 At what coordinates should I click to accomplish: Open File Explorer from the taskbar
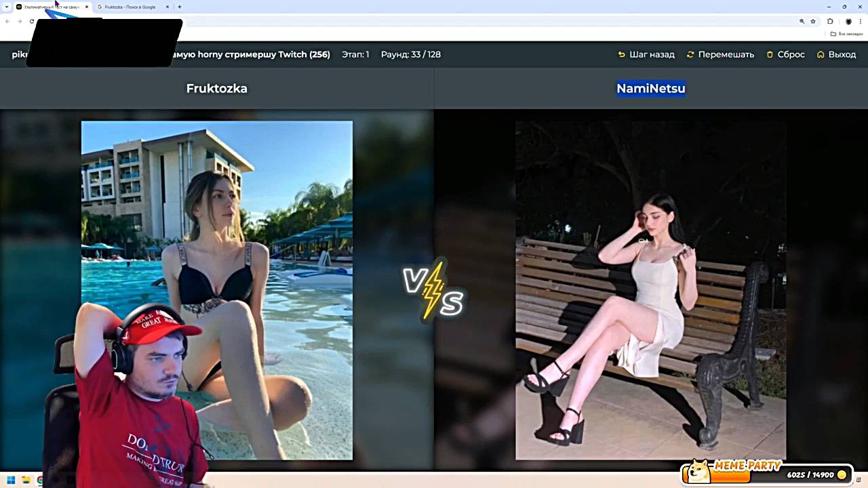pyautogui.click(x=26, y=481)
